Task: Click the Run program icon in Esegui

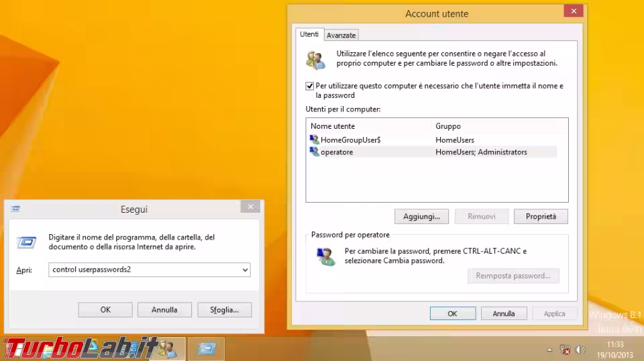Action: pos(26,242)
